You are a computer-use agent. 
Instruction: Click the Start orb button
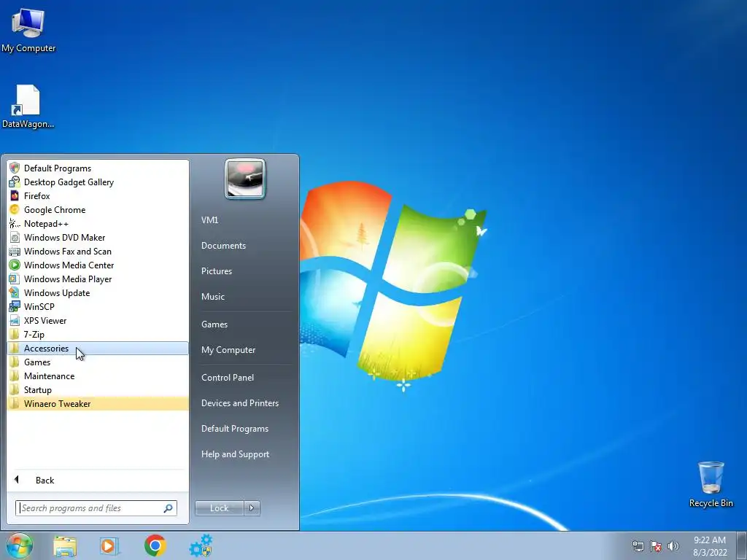pos(20,545)
